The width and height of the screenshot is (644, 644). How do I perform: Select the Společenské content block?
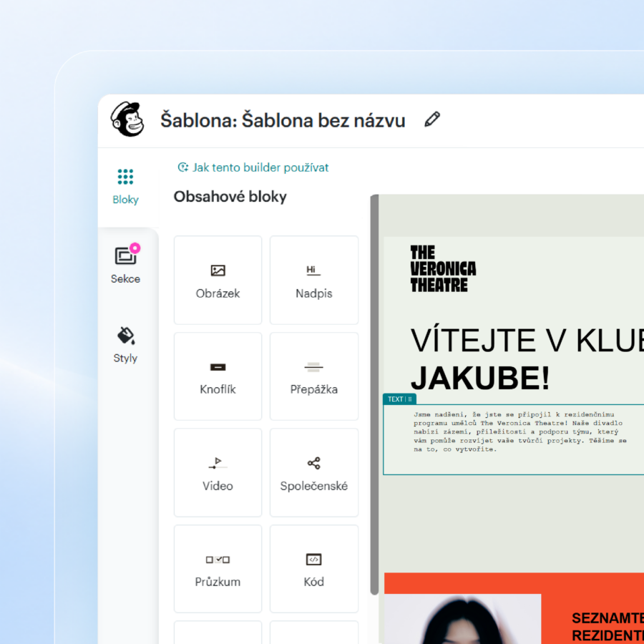click(x=314, y=472)
